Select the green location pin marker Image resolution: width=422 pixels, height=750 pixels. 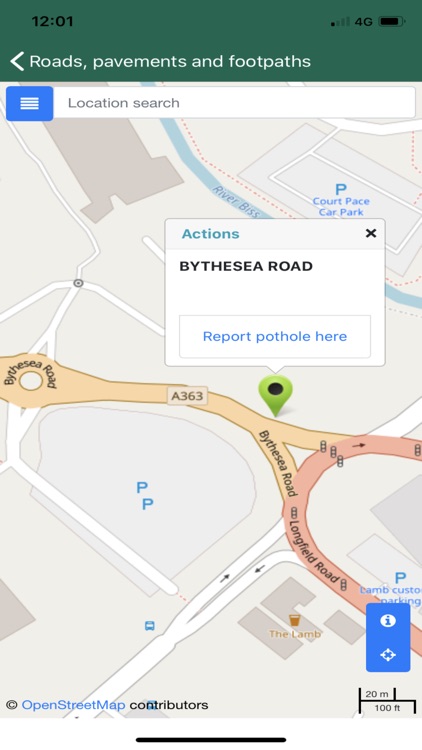click(x=275, y=395)
